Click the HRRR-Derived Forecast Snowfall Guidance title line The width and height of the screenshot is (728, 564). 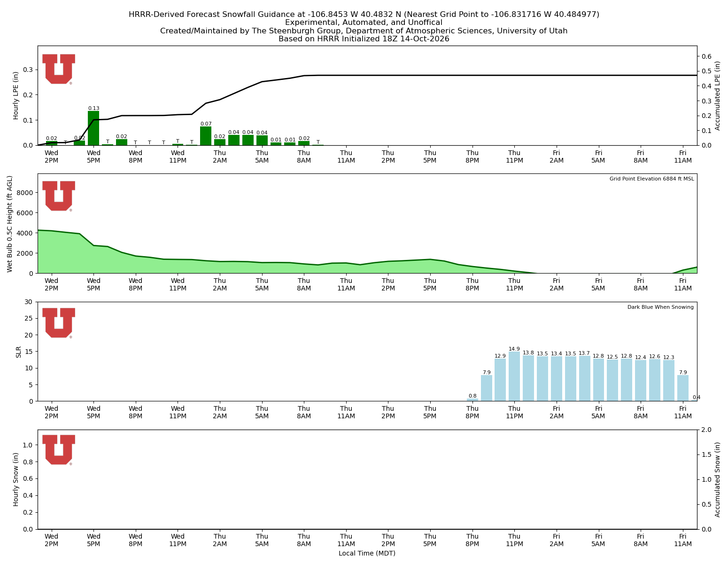364,15
